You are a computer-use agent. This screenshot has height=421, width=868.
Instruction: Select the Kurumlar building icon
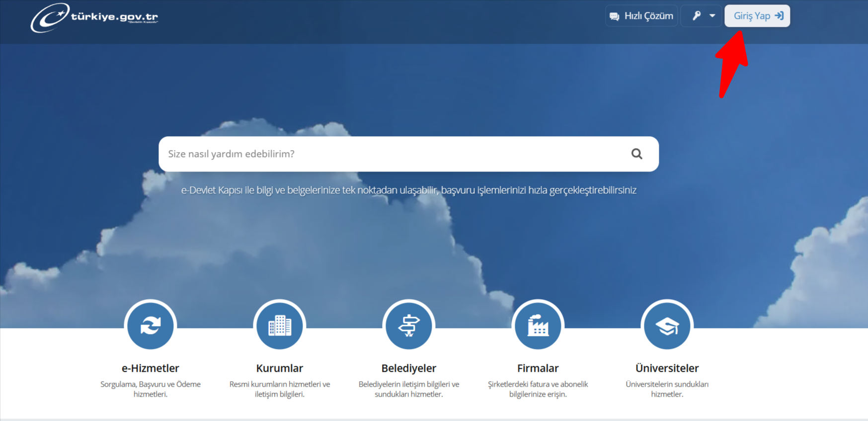(x=280, y=326)
